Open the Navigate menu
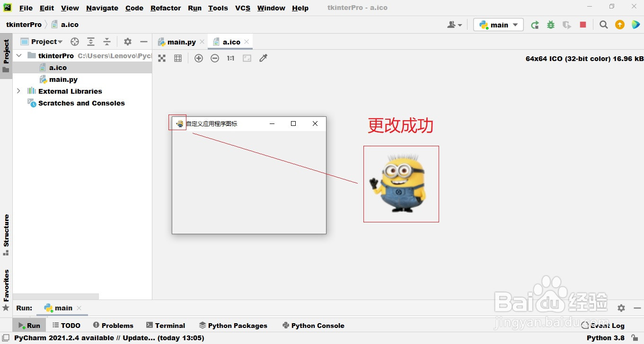The width and height of the screenshot is (644, 344). point(102,8)
